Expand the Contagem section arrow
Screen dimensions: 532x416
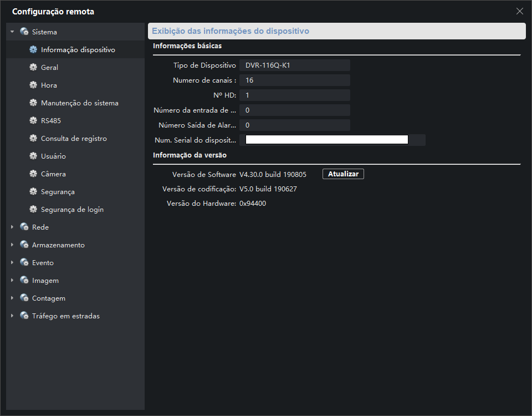coord(12,298)
